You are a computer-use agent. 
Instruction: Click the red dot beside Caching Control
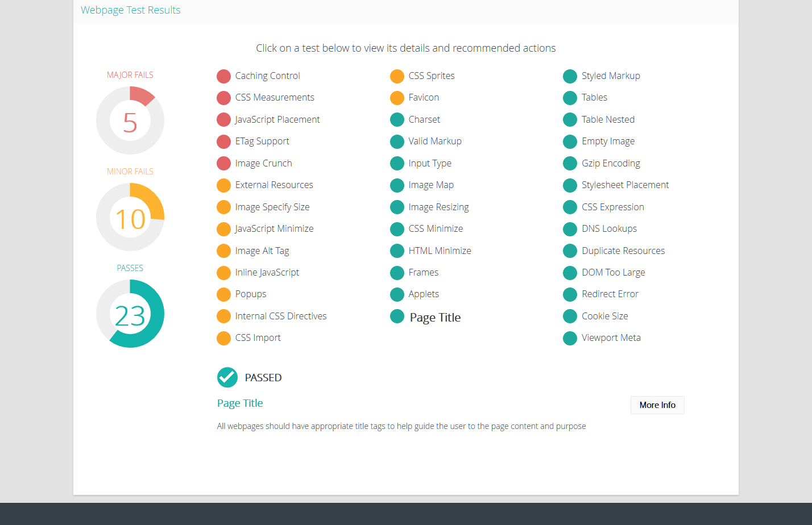[224, 76]
